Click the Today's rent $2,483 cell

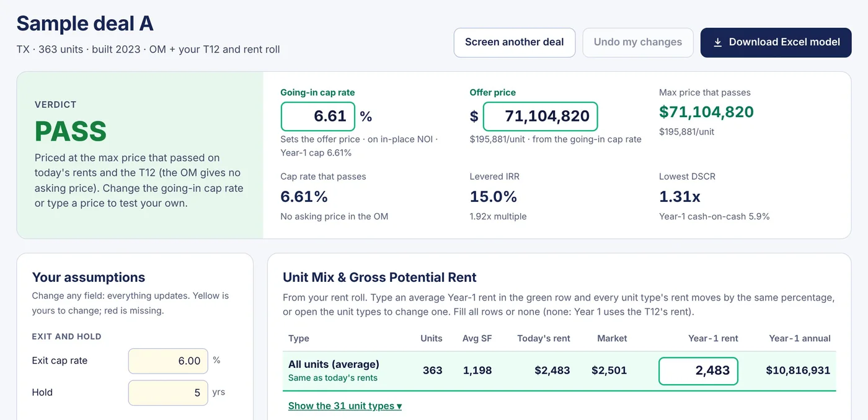[552, 370]
